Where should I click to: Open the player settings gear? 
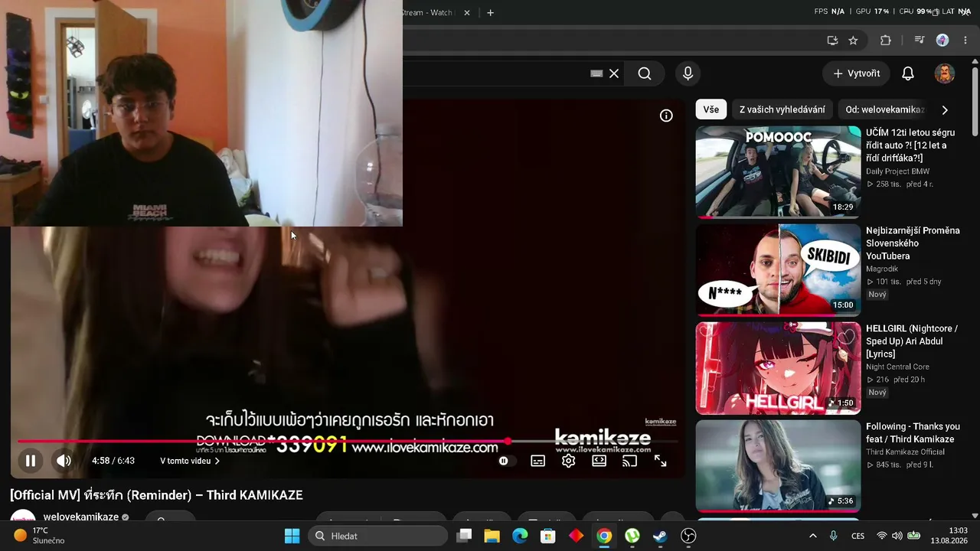[x=568, y=461]
